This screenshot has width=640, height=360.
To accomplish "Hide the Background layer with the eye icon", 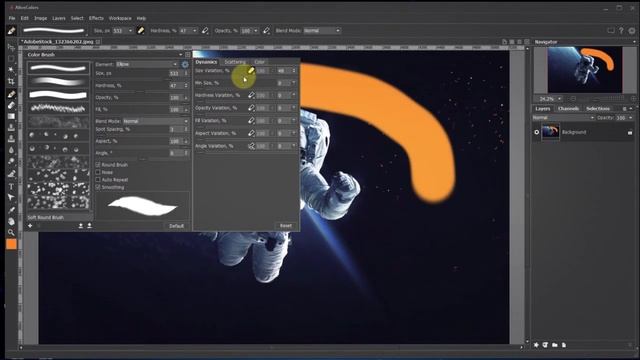I will pyautogui.click(x=536, y=132).
